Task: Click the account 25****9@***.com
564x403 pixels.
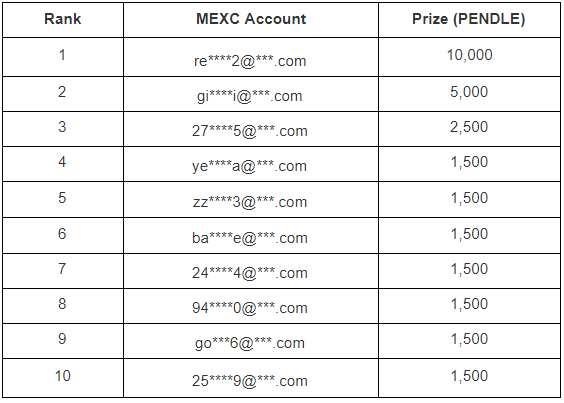Action: coord(250,381)
